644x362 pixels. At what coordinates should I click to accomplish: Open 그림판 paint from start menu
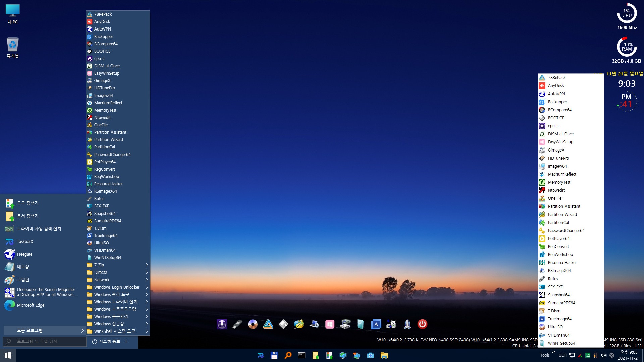click(x=43, y=280)
